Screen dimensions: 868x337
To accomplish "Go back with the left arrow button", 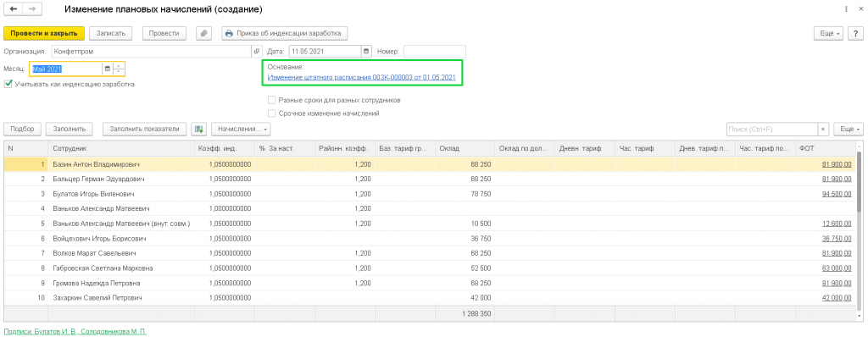I will point(13,9).
